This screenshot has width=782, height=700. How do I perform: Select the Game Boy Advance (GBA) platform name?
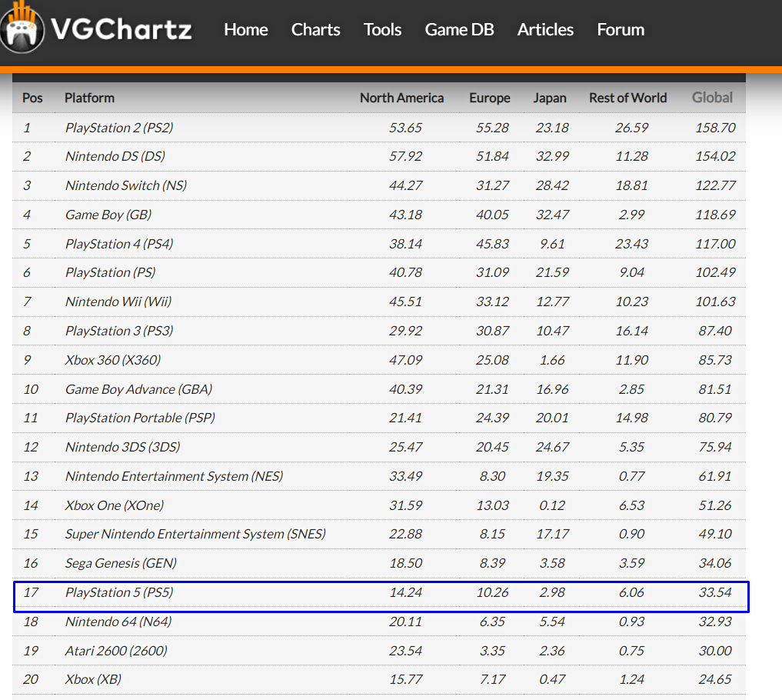coord(138,389)
